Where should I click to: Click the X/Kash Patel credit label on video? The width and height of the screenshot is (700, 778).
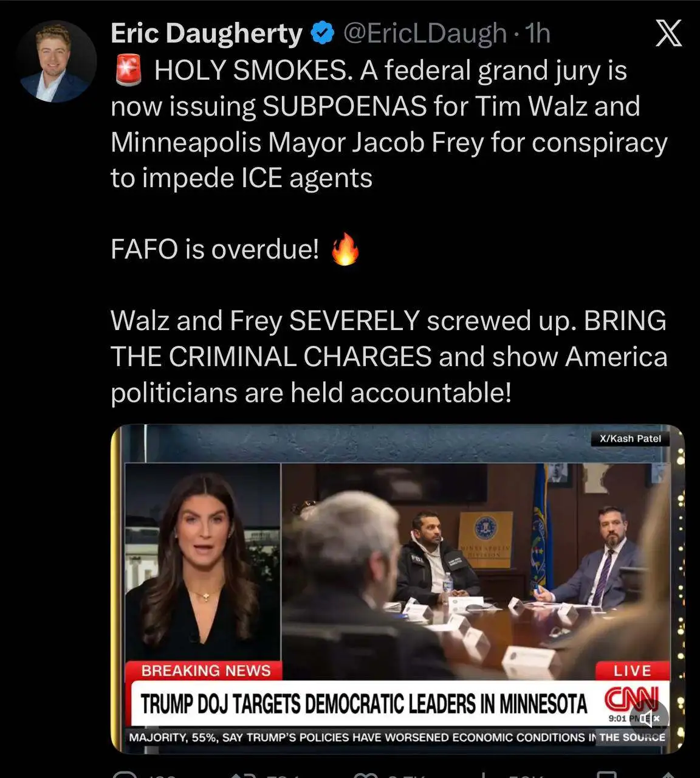pos(630,438)
